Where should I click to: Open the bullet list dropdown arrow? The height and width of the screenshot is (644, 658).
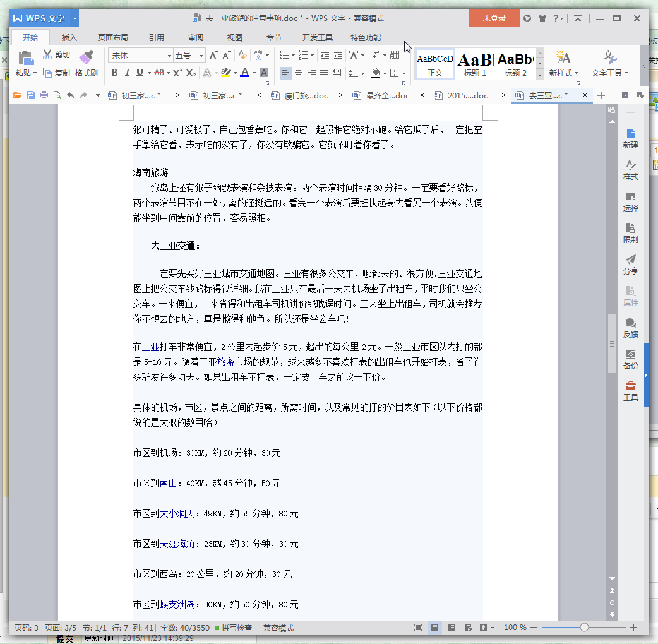coord(293,56)
